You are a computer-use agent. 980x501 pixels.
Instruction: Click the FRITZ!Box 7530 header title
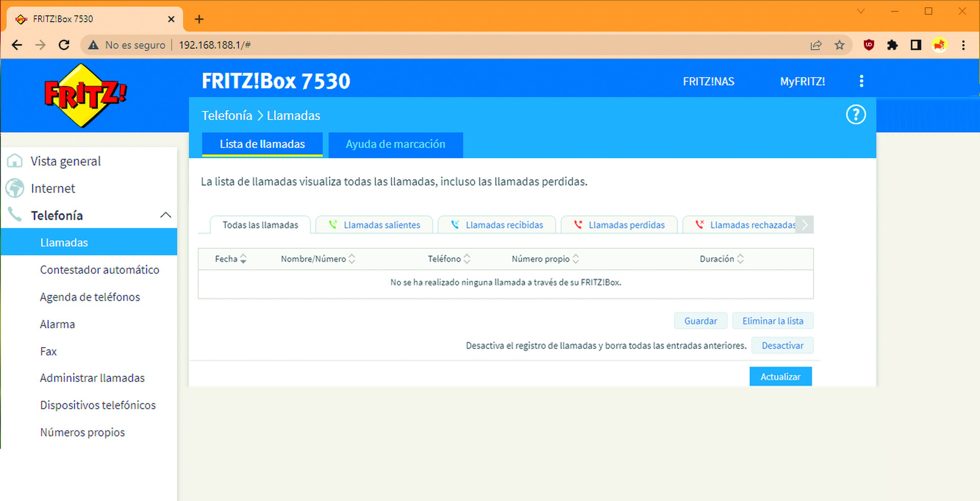coord(276,81)
